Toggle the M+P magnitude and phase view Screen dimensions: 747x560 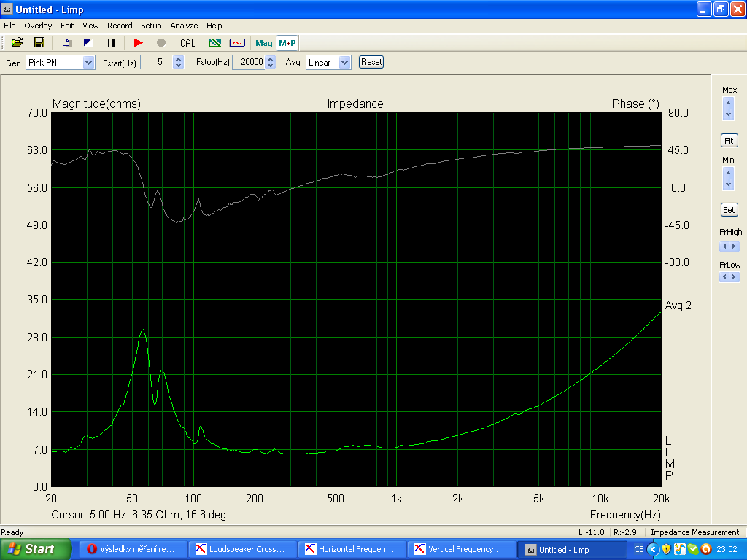[287, 43]
